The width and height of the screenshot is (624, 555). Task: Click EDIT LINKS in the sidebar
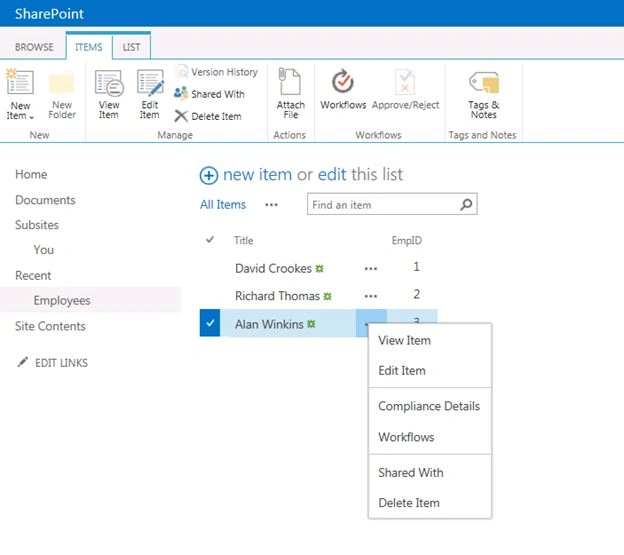61,363
